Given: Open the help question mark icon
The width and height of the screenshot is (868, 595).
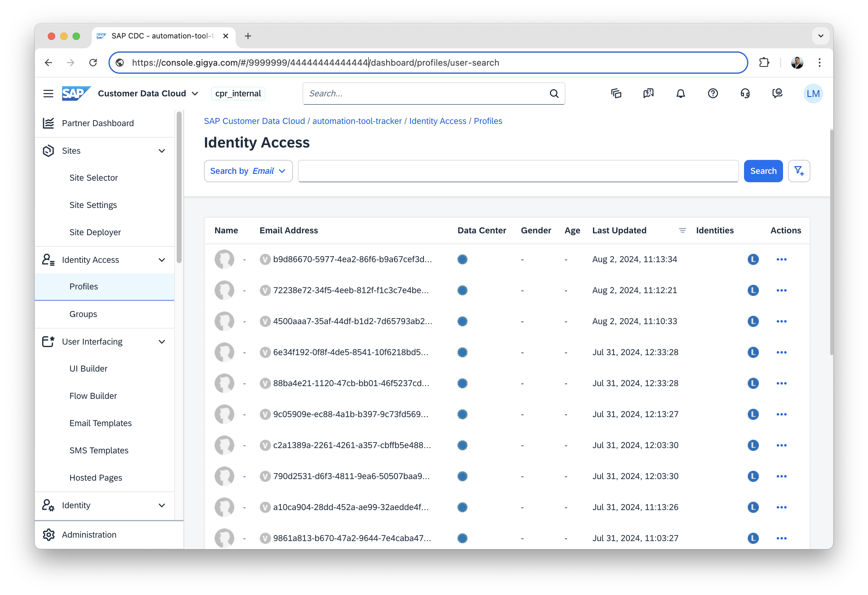Looking at the screenshot, I should click(x=713, y=93).
